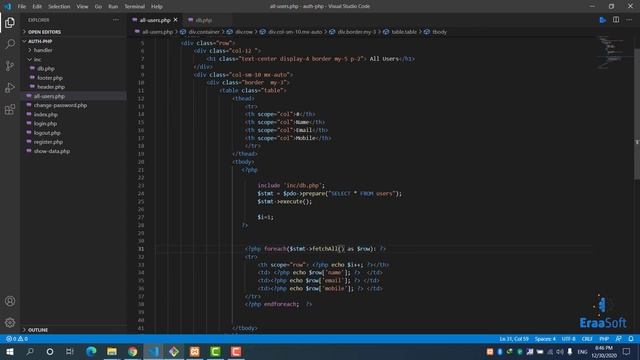Open the Selection menu

coord(59,7)
